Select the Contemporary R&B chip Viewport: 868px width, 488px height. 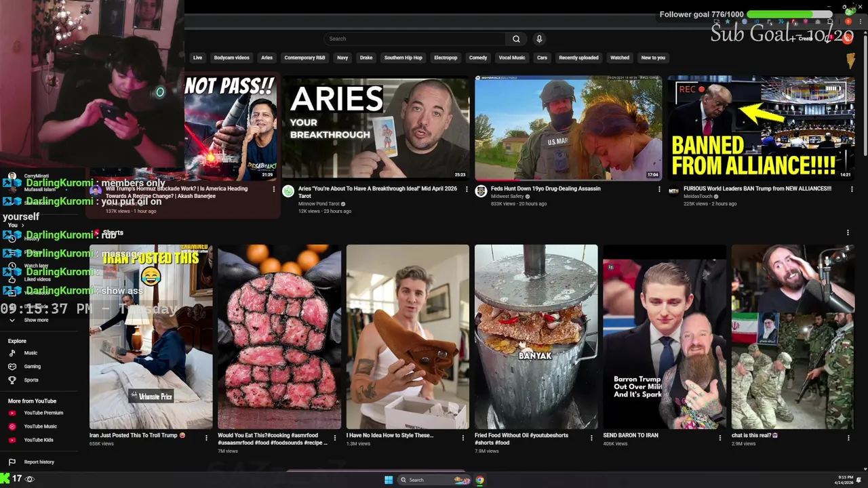click(304, 58)
